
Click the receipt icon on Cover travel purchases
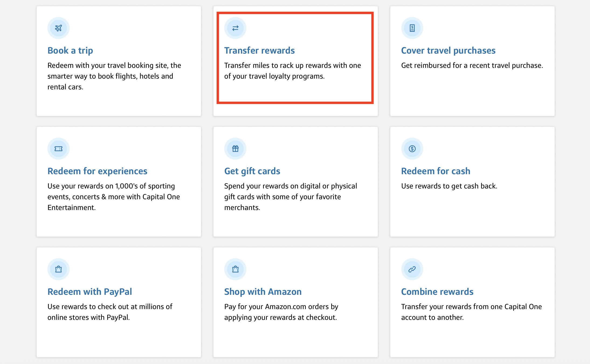pos(412,28)
